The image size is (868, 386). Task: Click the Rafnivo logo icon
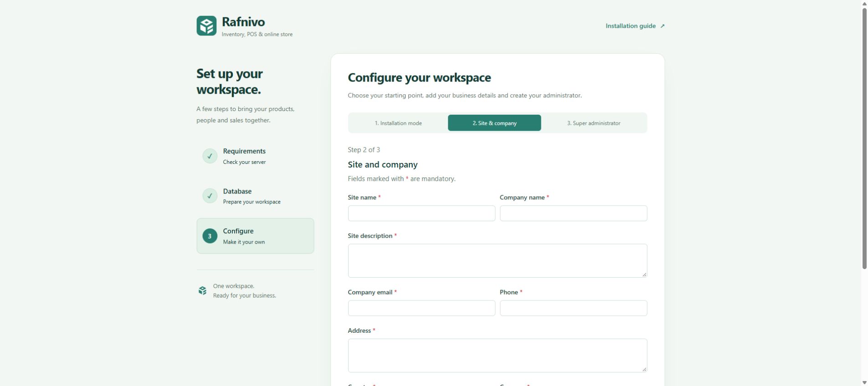pyautogui.click(x=206, y=26)
